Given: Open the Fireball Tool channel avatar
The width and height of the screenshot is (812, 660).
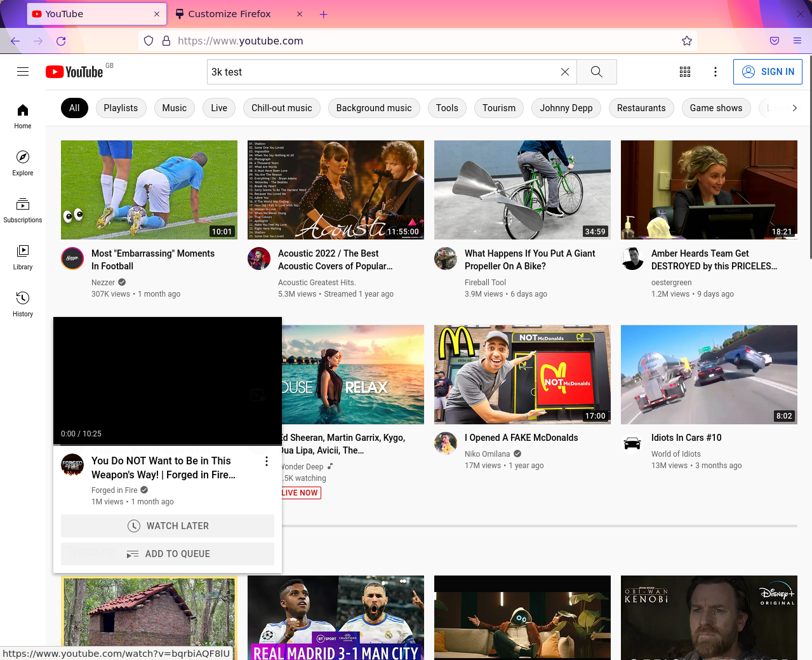Looking at the screenshot, I should (x=446, y=259).
